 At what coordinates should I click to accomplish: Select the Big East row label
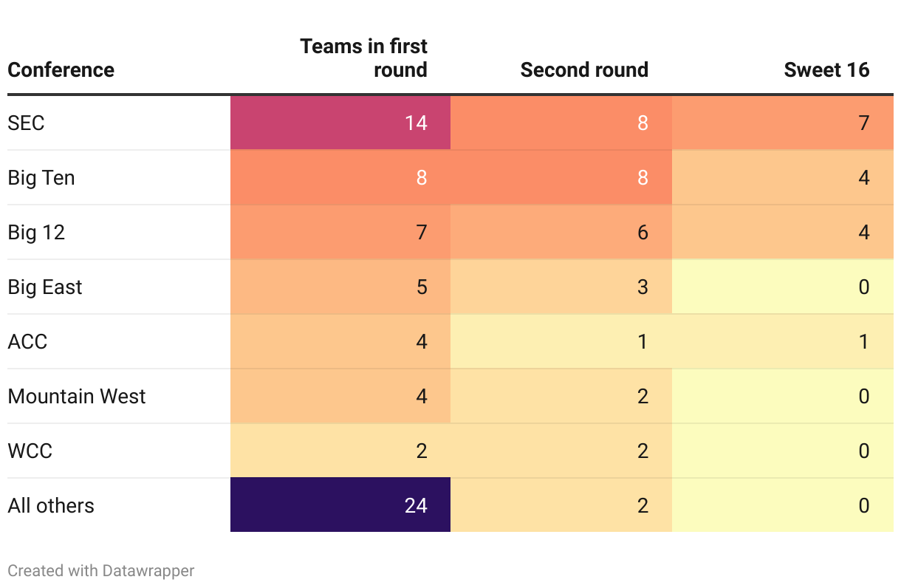point(45,287)
